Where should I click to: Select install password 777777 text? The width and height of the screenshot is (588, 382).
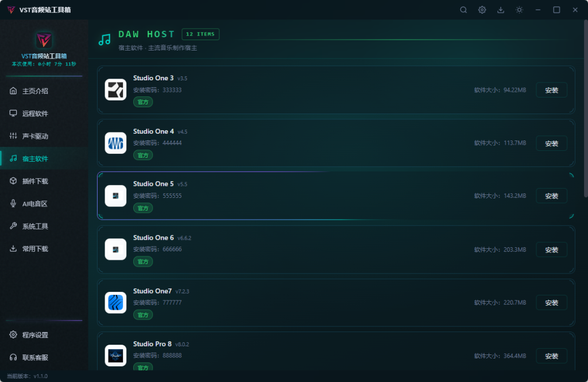172,302
